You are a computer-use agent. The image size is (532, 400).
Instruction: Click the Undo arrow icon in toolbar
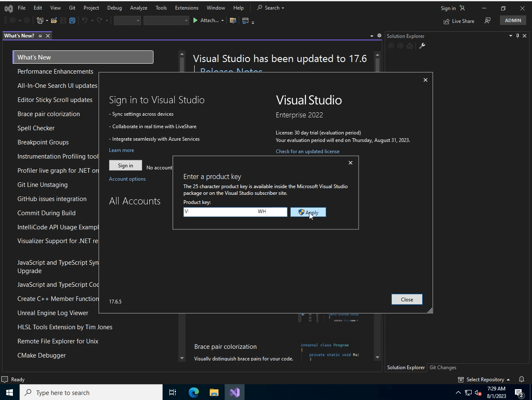[x=85, y=20]
